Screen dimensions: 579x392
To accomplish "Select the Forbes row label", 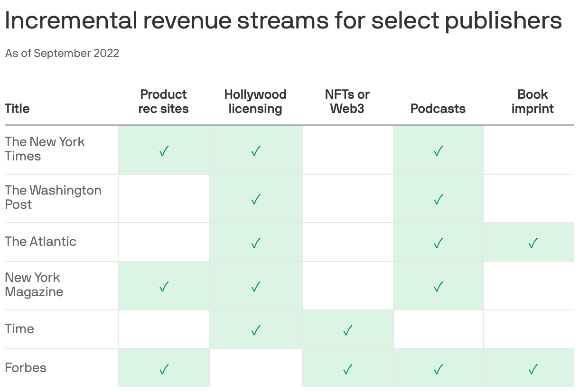I will point(26,368).
